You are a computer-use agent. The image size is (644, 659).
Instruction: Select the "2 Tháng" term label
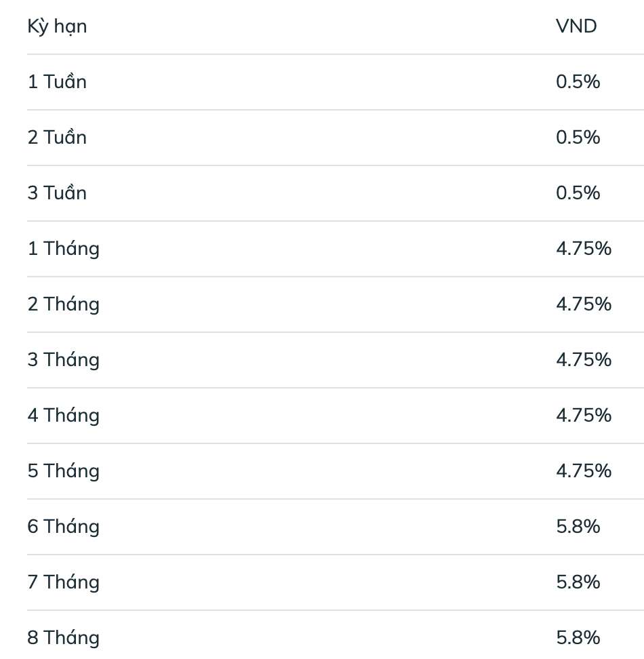tap(63, 304)
